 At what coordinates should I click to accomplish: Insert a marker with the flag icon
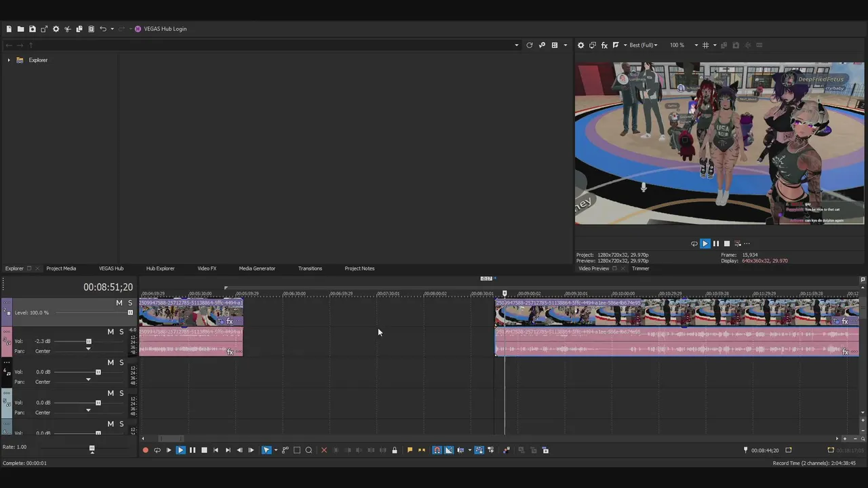(x=410, y=450)
